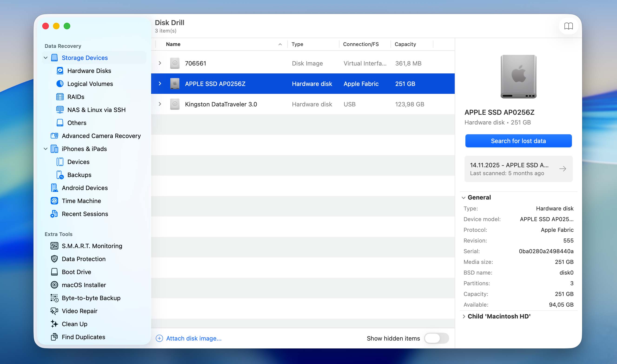Screen dimensions: 617x364
Task: Click the Android Devices icon
Action: tap(54, 188)
